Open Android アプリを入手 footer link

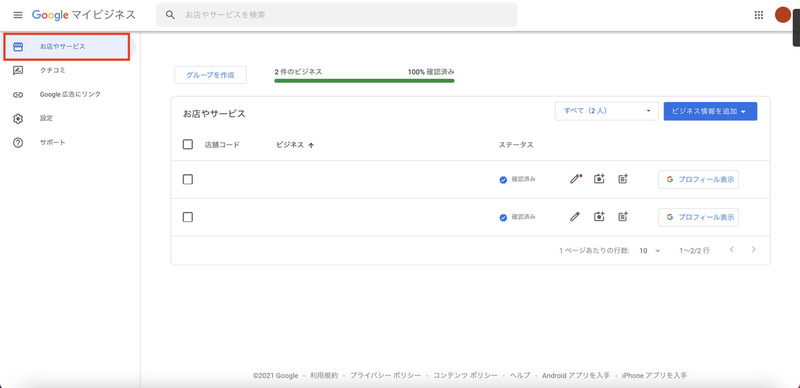576,375
